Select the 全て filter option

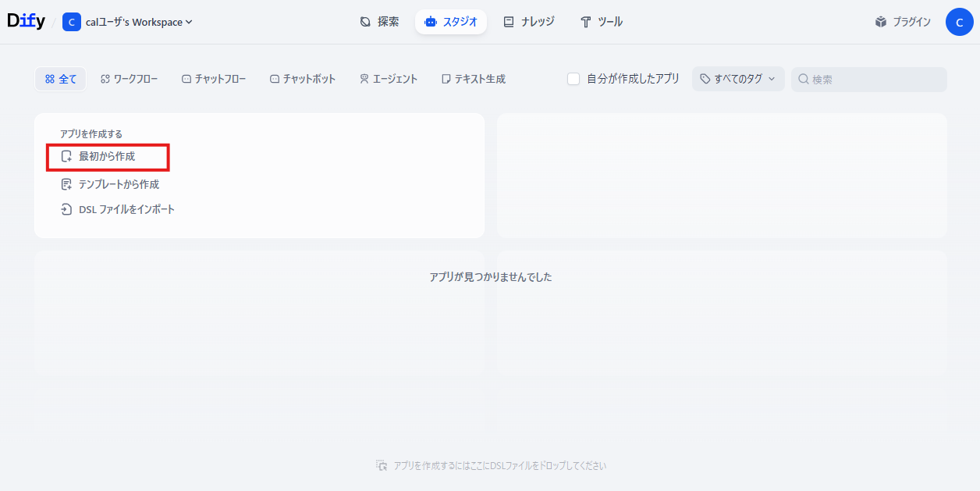tap(60, 78)
